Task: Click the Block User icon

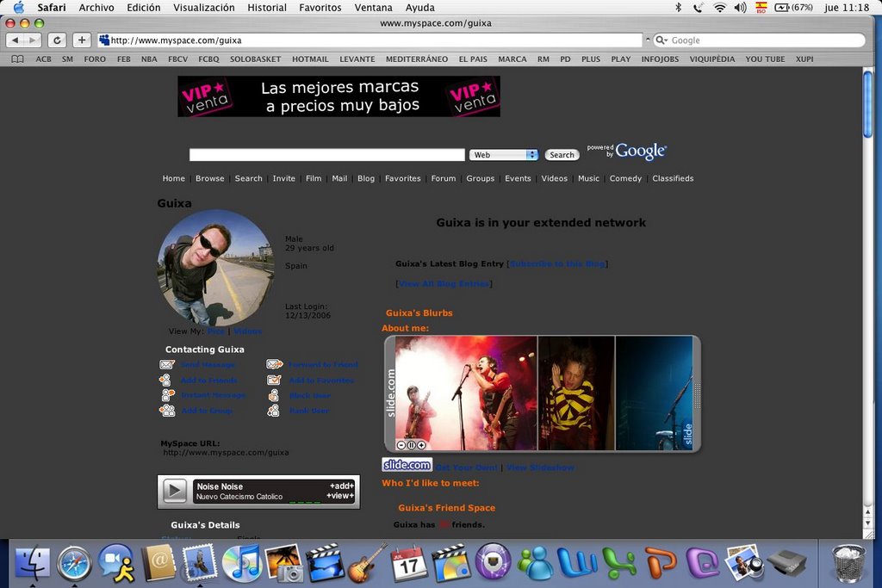Action: point(273,395)
